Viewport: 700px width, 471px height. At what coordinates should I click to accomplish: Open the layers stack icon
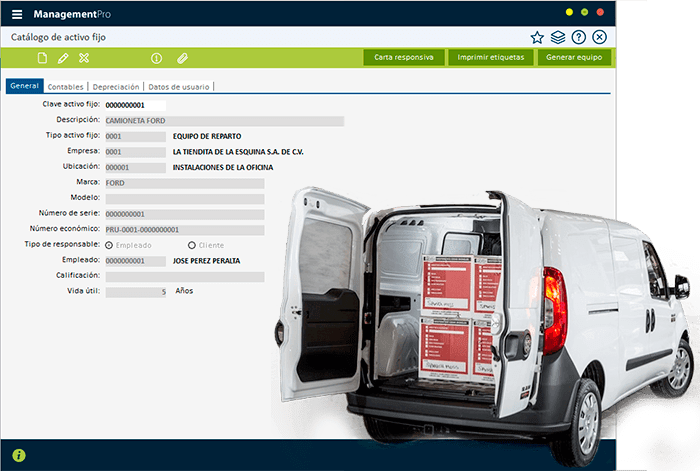[558, 37]
